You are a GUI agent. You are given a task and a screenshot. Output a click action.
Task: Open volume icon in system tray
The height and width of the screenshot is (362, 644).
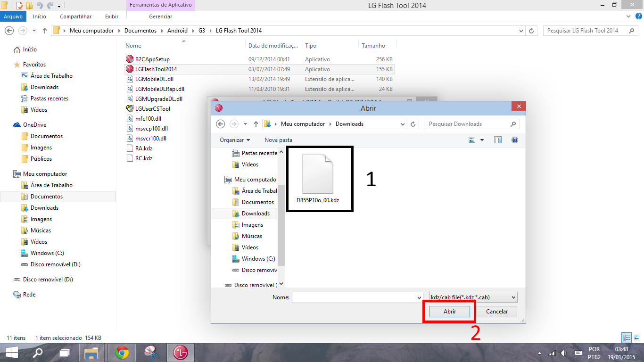564,353
